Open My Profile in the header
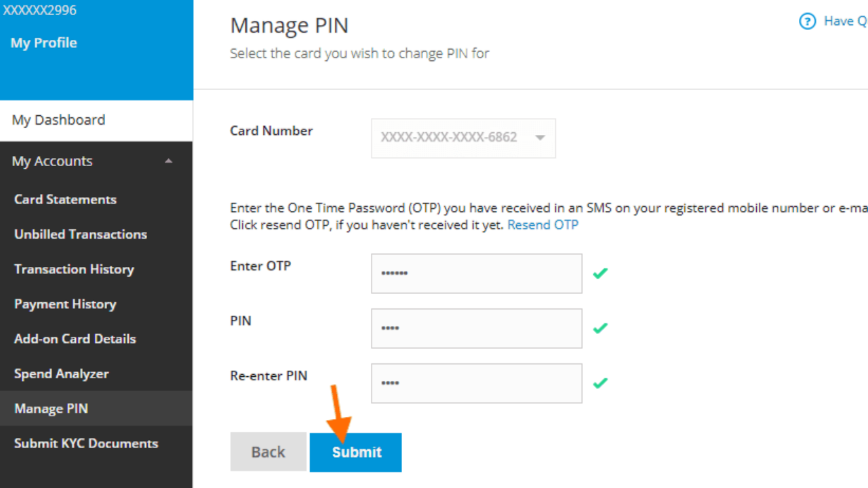The height and width of the screenshot is (488, 868). click(x=44, y=43)
